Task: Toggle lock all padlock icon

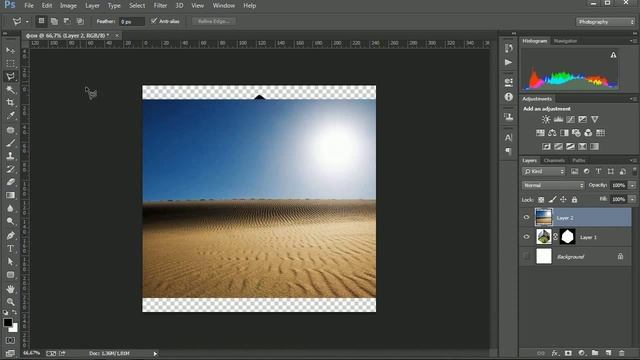Action: tap(574, 200)
